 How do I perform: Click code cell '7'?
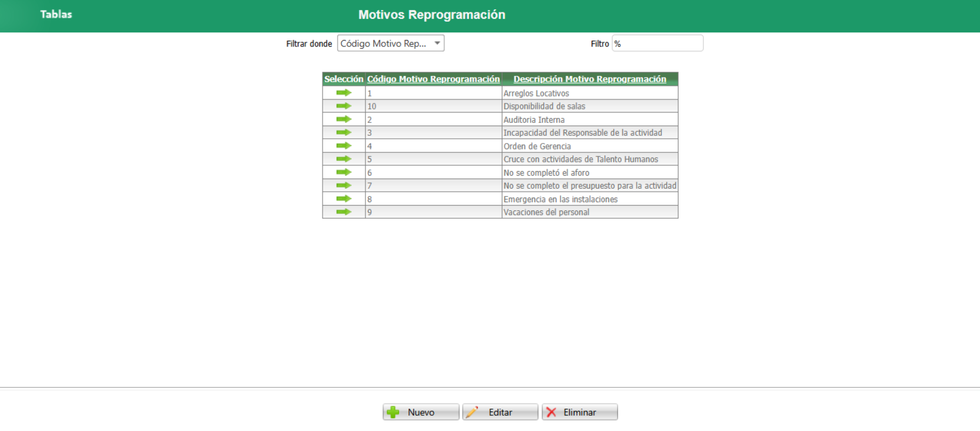click(x=433, y=186)
